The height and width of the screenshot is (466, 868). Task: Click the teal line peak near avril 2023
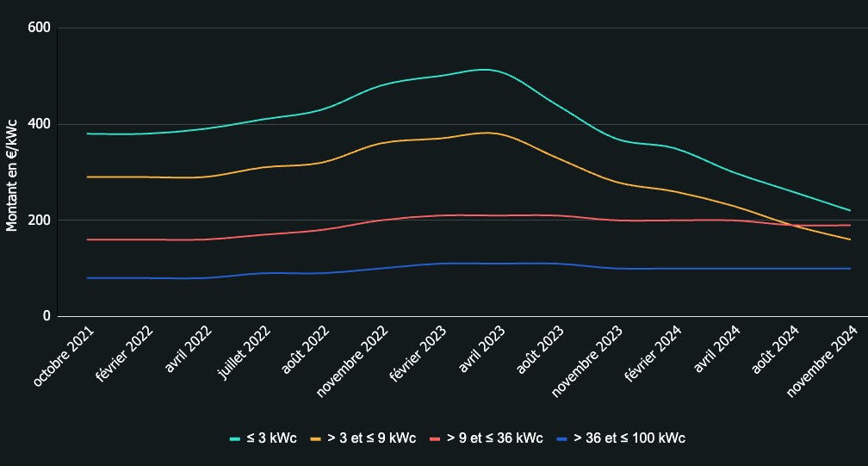(485, 70)
